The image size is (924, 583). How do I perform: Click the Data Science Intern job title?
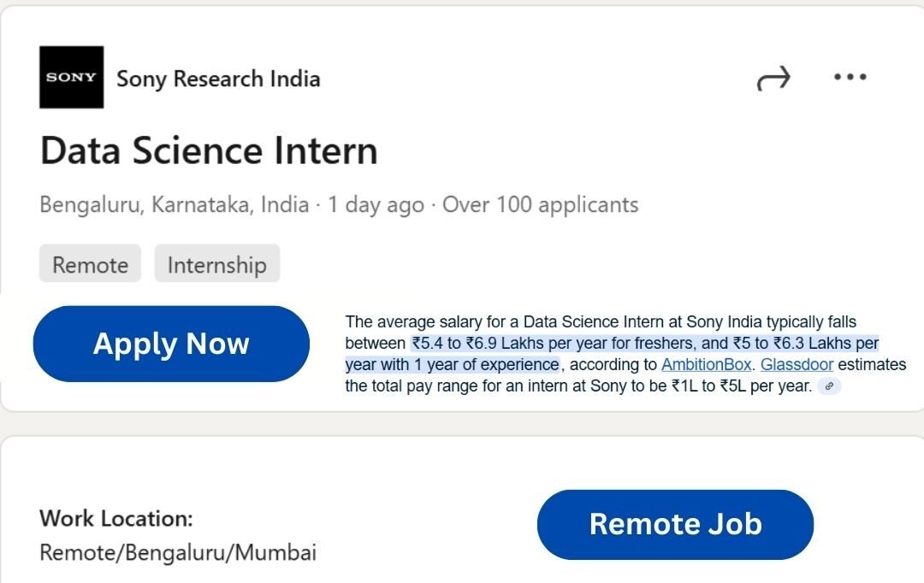pyautogui.click(x=209, y=151)
